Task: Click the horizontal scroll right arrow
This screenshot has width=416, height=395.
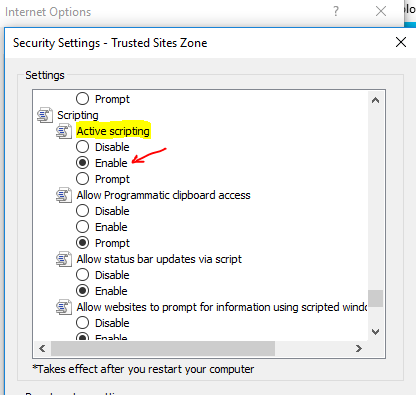Action: click(359, 349)
